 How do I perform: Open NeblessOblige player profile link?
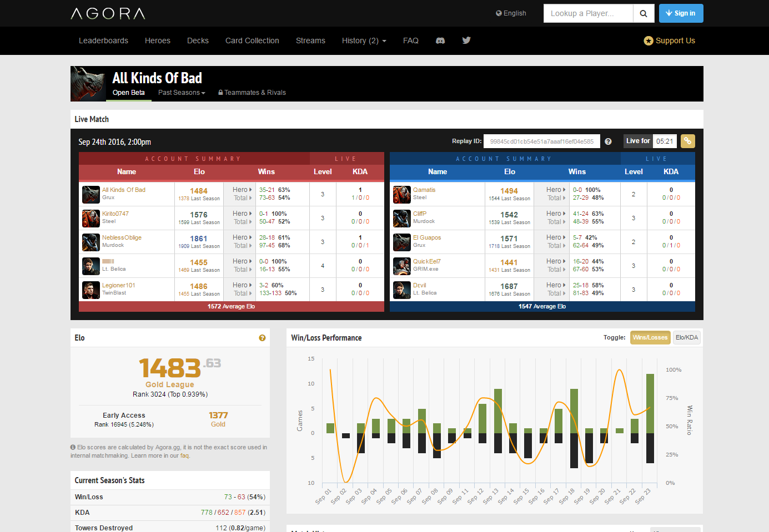(x=122, y=237)
